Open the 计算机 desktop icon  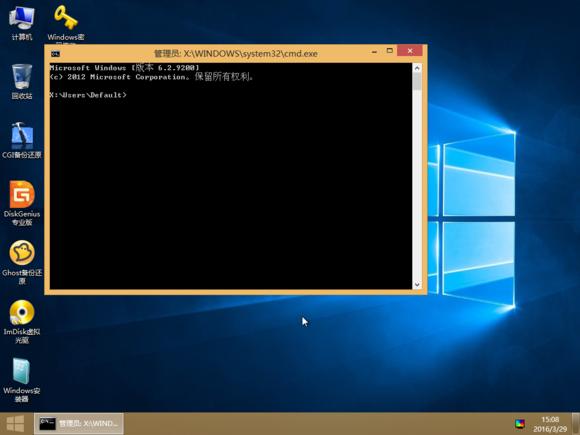tap(22, 23)
